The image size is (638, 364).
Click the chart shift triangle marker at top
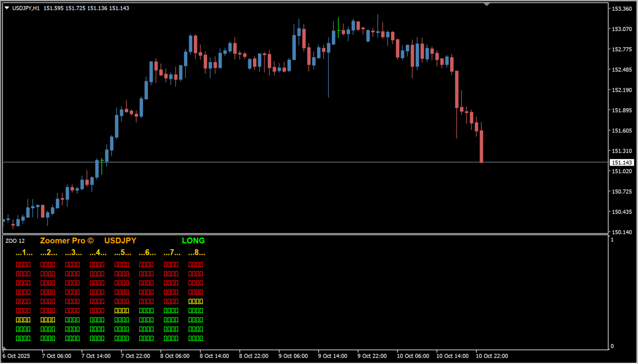pyautogui.click(x=487, y=4)
